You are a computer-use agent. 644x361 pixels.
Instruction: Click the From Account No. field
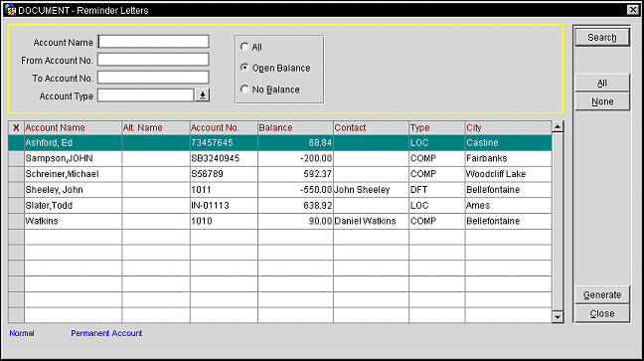[x=153, y=60]
